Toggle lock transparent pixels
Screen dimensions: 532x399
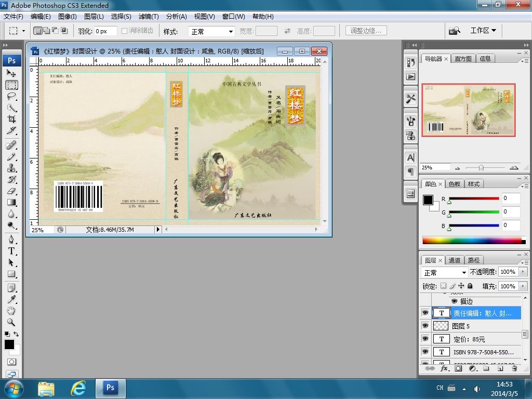pyautogui.click(x=444, y=286)
